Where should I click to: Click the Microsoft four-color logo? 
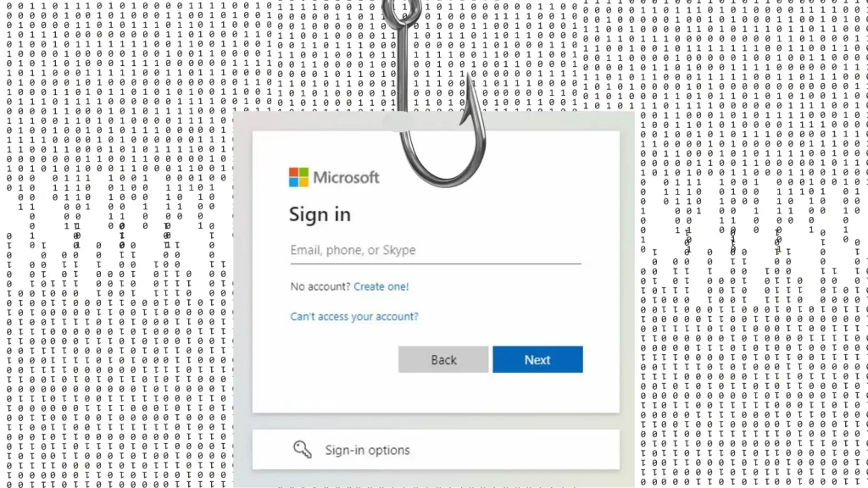(298, 177)
